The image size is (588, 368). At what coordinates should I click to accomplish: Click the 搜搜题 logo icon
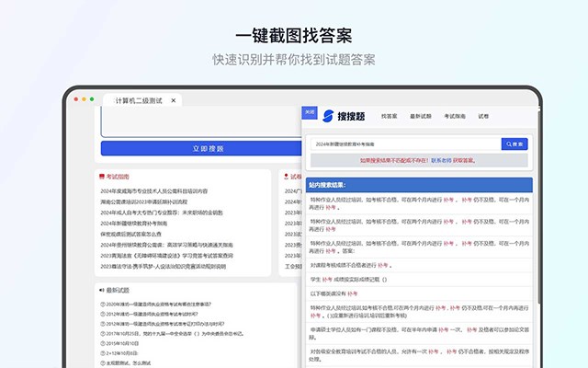coord(328,116)
